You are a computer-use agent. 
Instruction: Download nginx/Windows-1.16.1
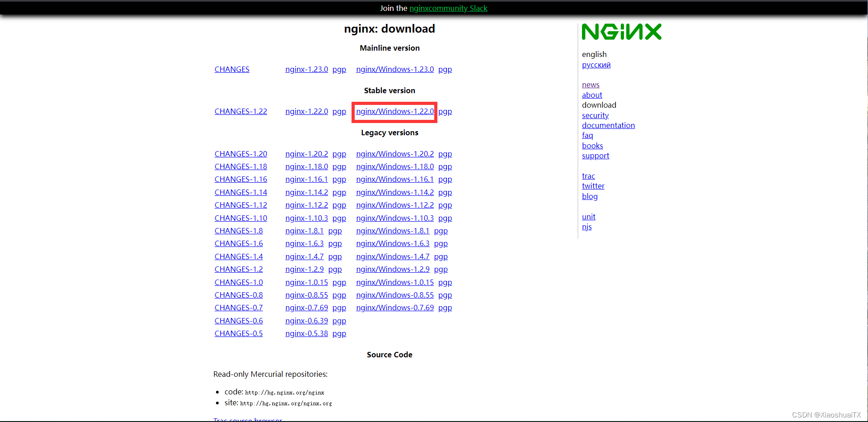(x=395, y=179)
